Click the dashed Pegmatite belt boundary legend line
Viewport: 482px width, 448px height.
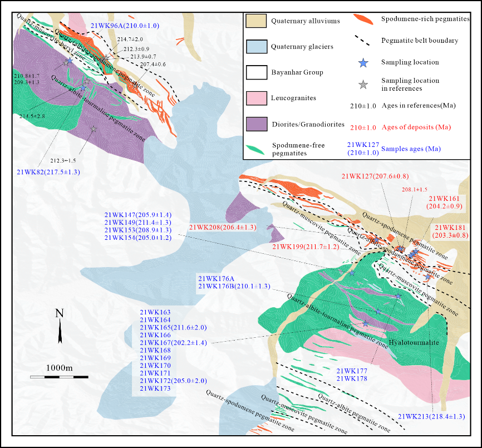point(364,41)
